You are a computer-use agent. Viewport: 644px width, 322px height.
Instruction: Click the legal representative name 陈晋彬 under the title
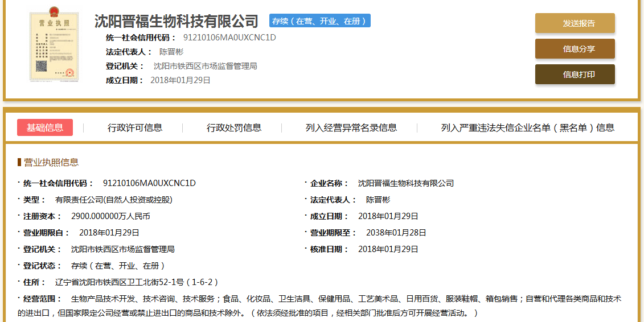point(171,52)
